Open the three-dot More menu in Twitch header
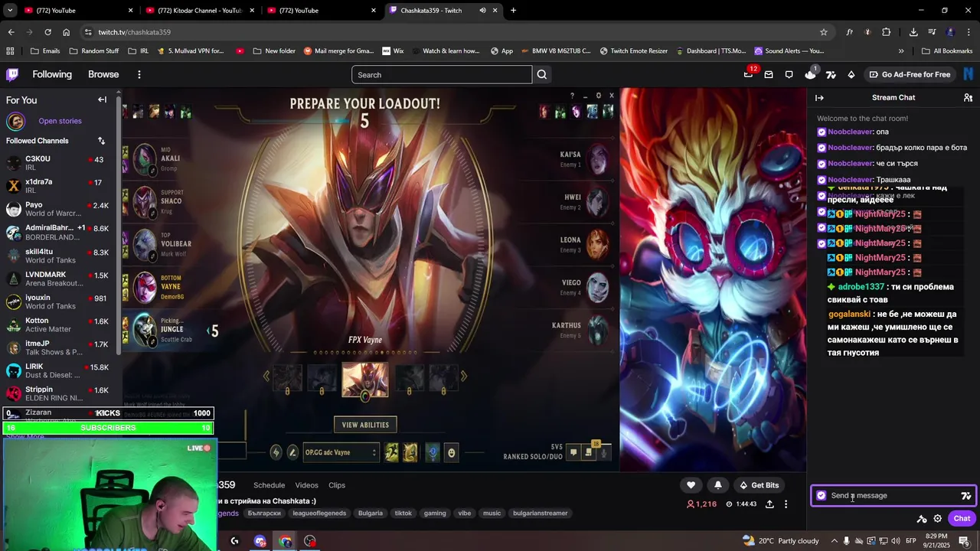Image resolution: width=980 pixels, height=551 pixels. tap(139, 74)
